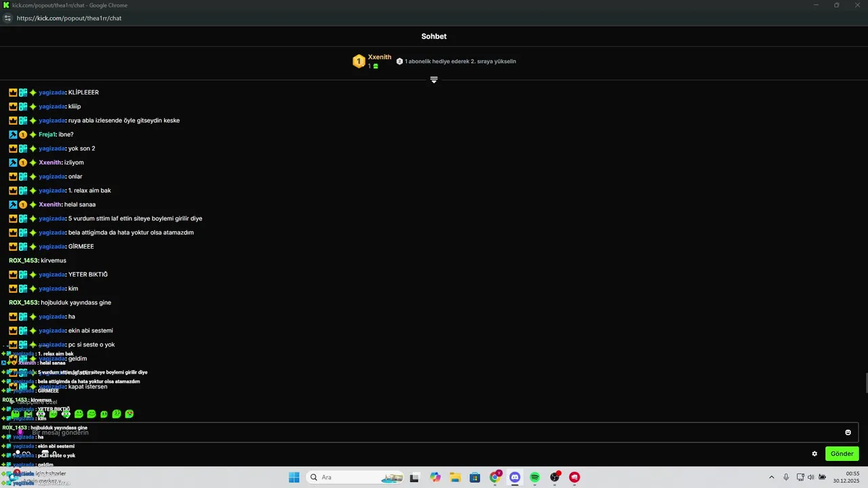Open the Windows Start menu
The width and height of the screenshot is (868, 488).
tap(294, 477)
